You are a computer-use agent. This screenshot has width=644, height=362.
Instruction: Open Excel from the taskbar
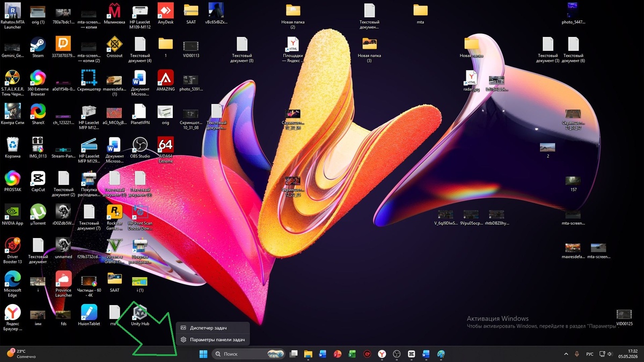(352, 354)
